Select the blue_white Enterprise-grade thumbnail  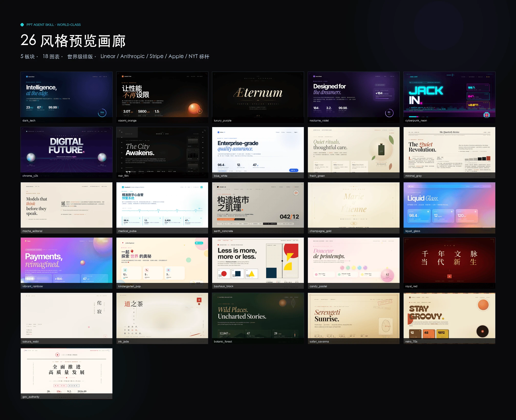coord(258,152)
